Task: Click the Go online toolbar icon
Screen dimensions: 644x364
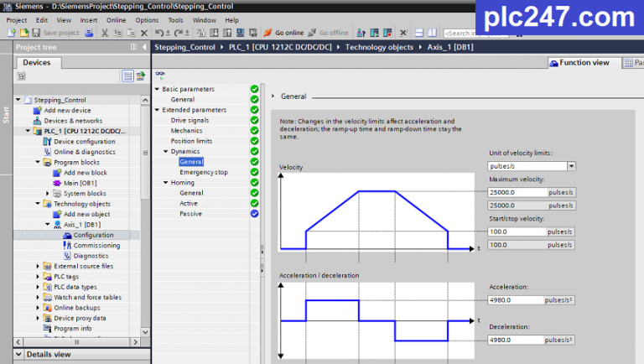Action: [268, 33]
